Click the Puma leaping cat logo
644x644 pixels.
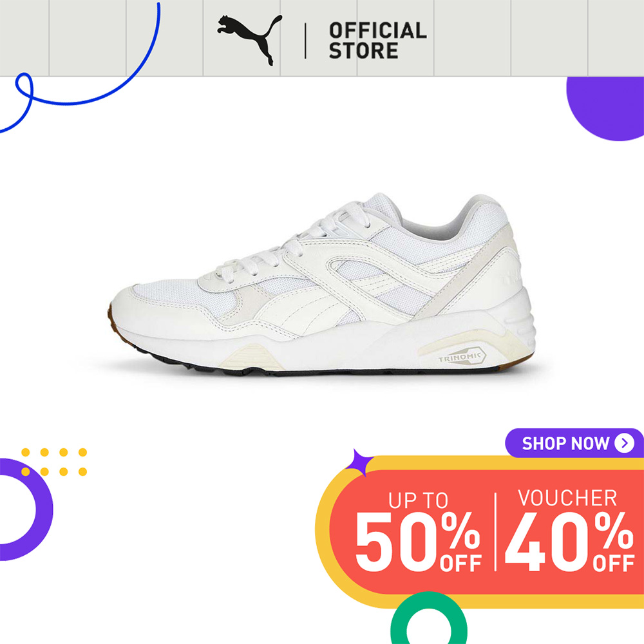pos(250,40)
